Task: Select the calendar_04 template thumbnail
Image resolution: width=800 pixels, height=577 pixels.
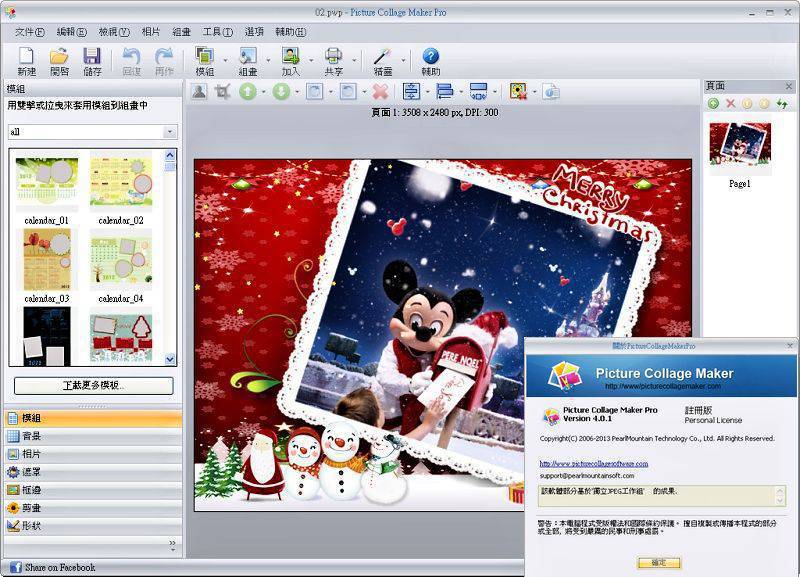Action: click(121, 260)
